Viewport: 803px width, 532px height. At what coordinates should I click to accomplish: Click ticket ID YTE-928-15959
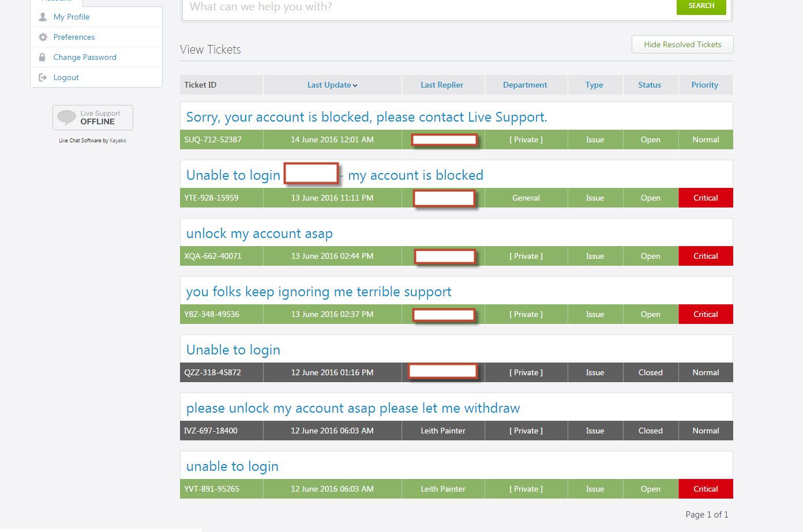point(211,198)
